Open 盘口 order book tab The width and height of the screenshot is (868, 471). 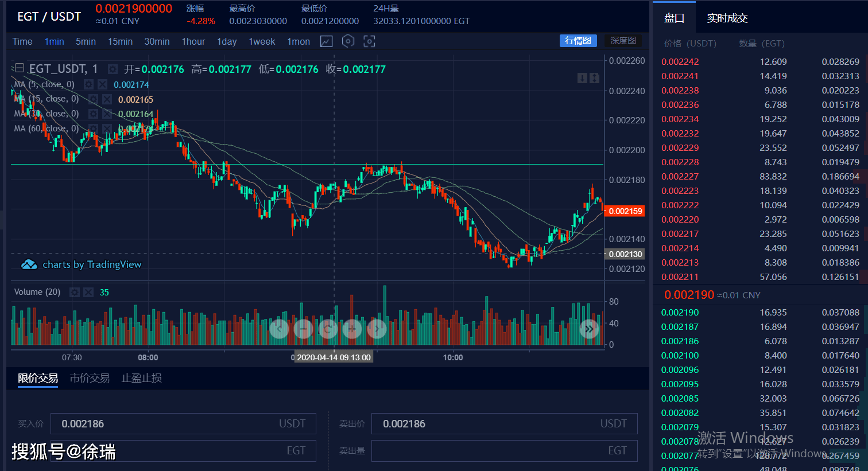coord(674,18)
